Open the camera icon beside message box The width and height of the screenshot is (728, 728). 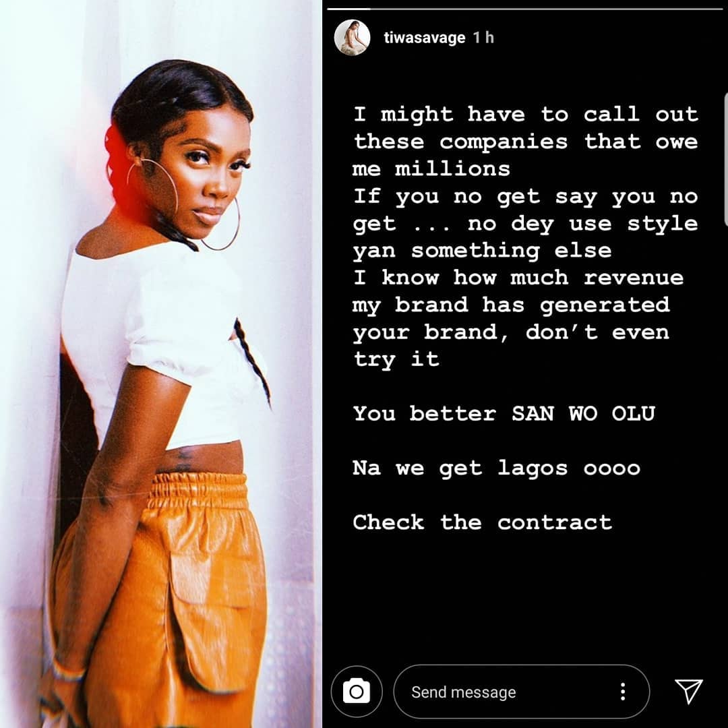[357, 692]
